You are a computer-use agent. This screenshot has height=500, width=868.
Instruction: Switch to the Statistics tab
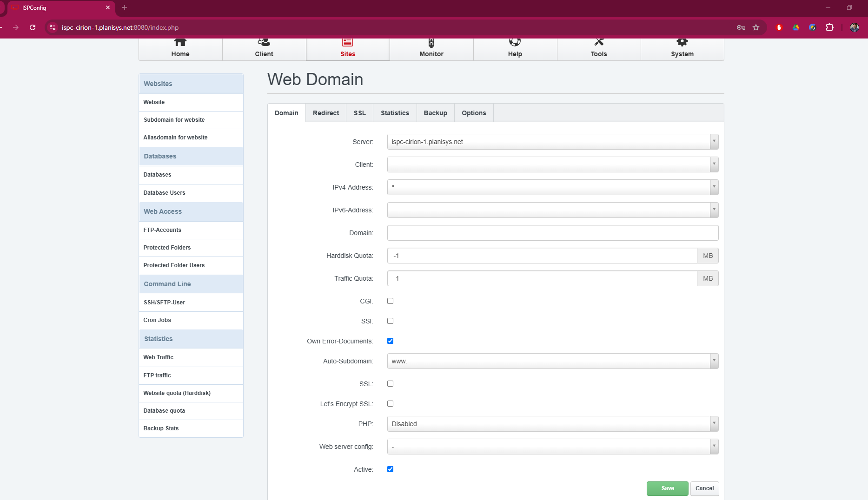click(x=395, y=113)
